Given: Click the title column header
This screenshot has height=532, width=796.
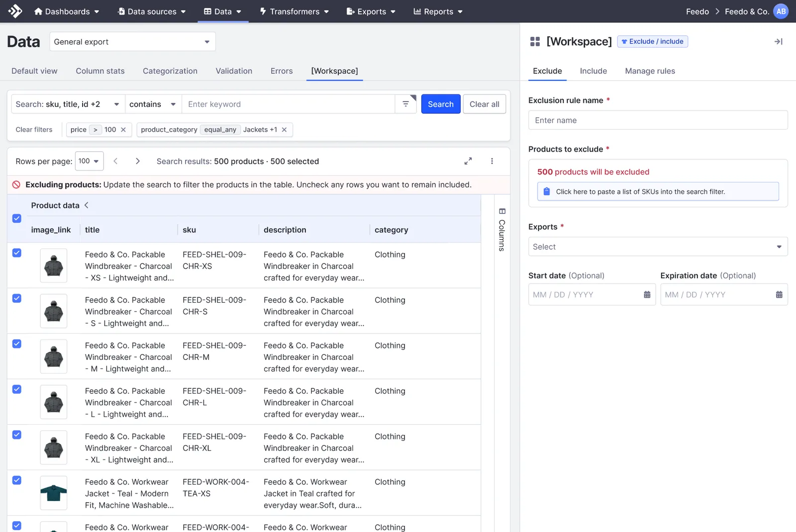Looking at the screenshot, I should coord(92,230).
